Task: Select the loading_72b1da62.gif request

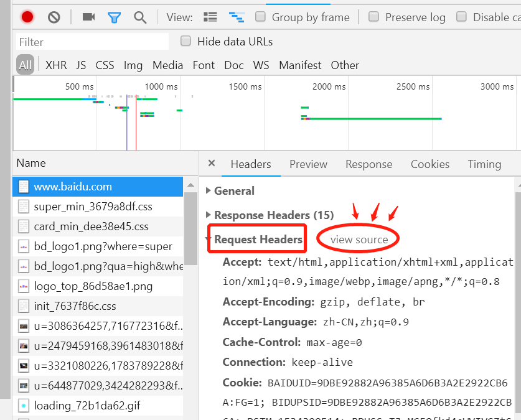Action: tap(86, 406)
